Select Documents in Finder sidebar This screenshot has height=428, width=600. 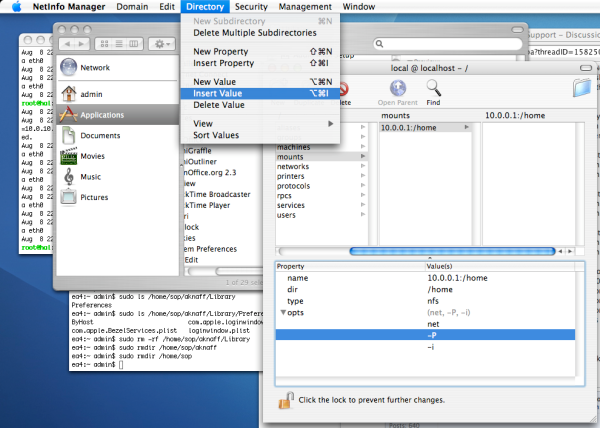pos(117,135)
